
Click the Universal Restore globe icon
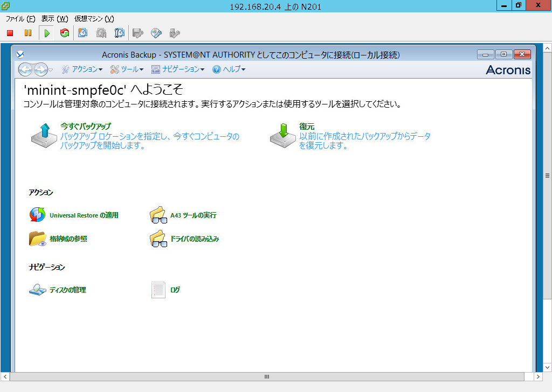(x=37, y=215)
